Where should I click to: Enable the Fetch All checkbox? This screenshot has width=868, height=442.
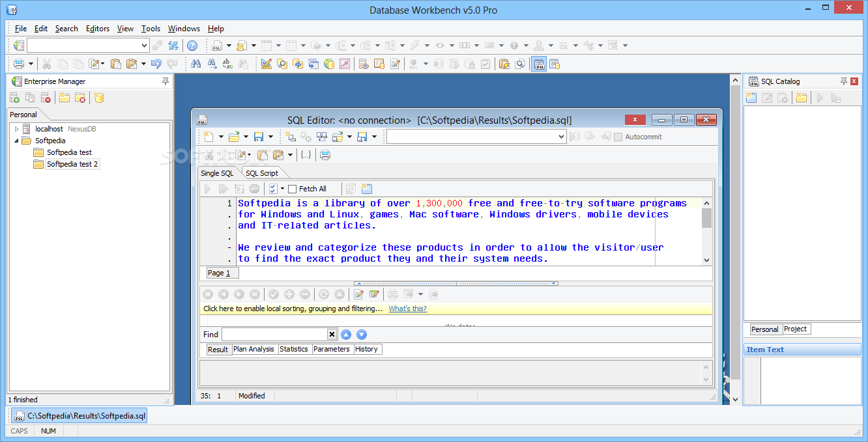pyautogui.click(x=293, y=189)
